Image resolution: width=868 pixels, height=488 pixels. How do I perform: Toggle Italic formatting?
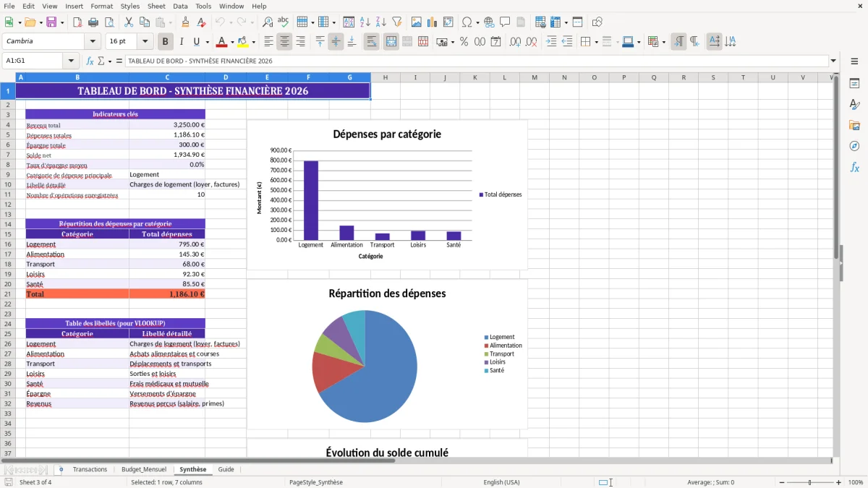coord(182,42)
